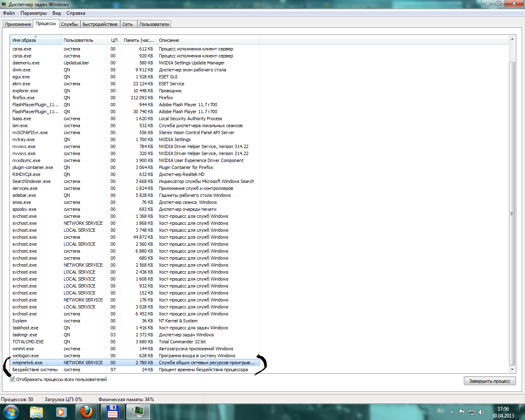Open the volume speaker tray icon
The image size is (525, 420).
pos(482,412)
